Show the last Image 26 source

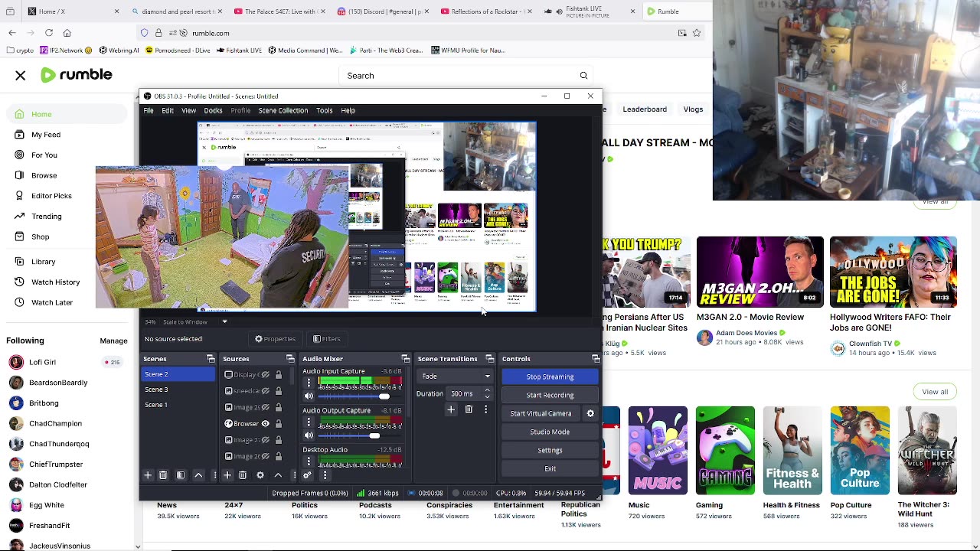pos(266,456)
